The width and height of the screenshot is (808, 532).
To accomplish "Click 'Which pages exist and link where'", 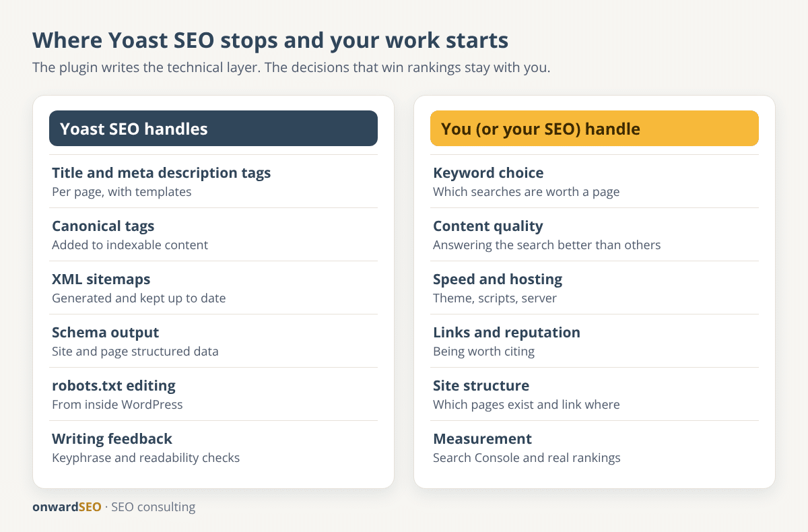I will pos(527,405).
